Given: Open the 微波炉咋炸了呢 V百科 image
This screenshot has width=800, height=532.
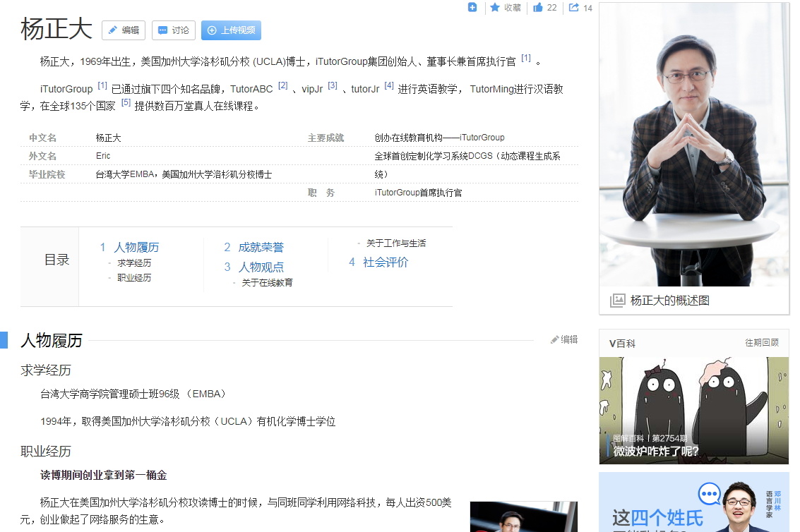Looking at the screenshot, I should [x=694, y=411].
